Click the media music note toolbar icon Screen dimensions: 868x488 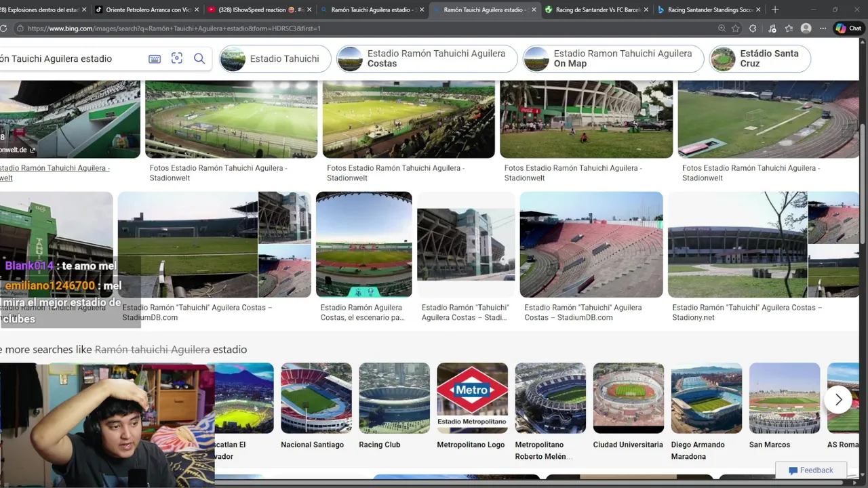pyautogui.click(x=772, y=28)
